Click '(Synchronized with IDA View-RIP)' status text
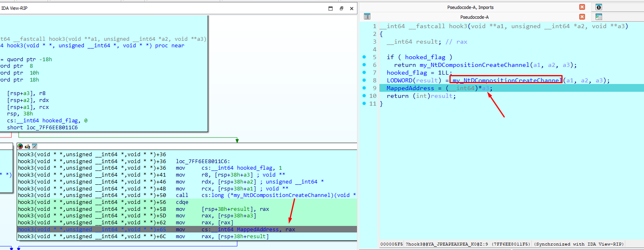This screenshot has height=250, width=644. click(578, 244)
